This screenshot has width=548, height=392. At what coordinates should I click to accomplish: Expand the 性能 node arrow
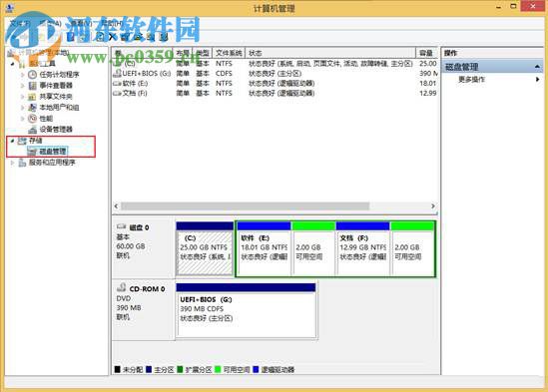pos(22,119)
